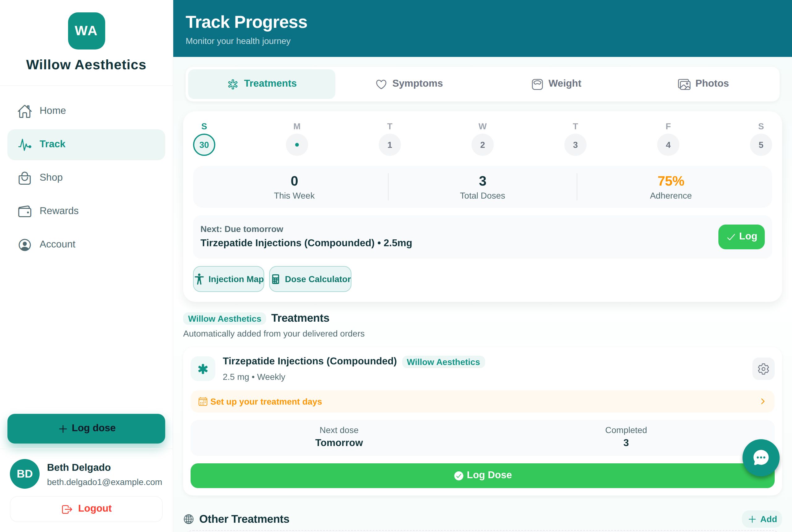792x532 pixels.
Task: Click the globe icon by Other Treatments
Action: 189,519
